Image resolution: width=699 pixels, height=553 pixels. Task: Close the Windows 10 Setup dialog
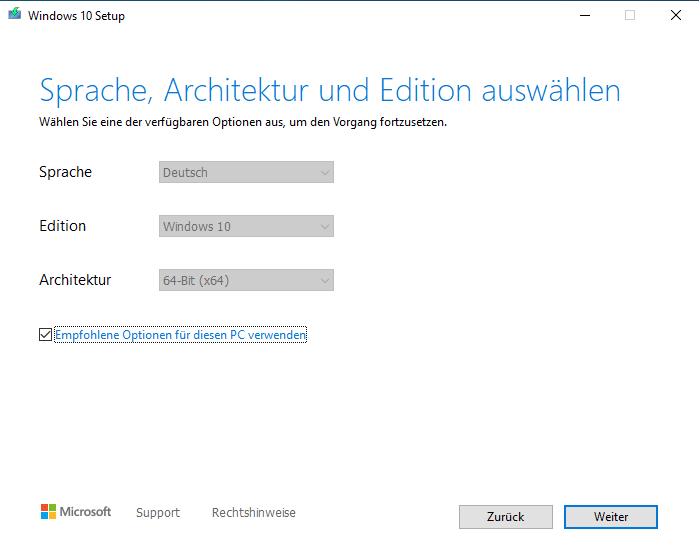coord(675,15)
